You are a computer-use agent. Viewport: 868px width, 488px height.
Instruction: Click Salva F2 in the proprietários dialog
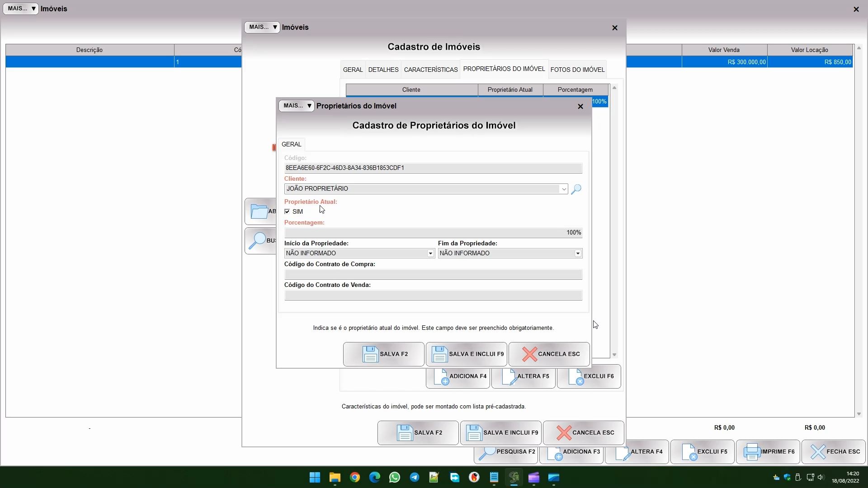(383, 354)
